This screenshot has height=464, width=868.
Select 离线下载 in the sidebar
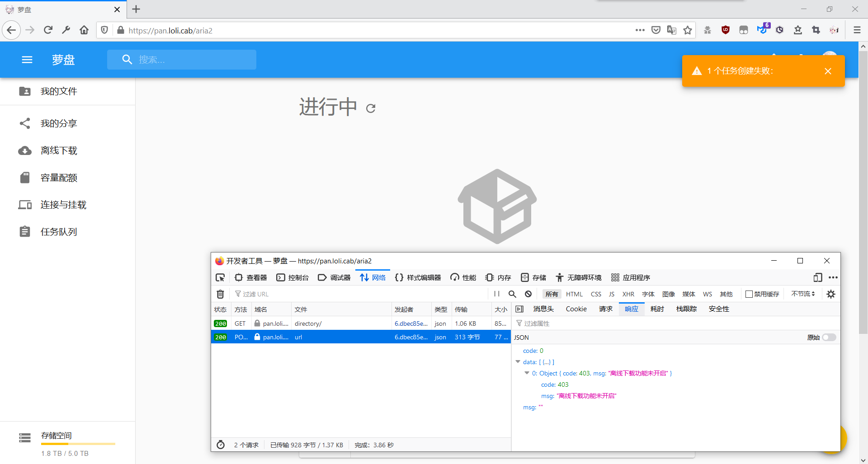[68, 150]
